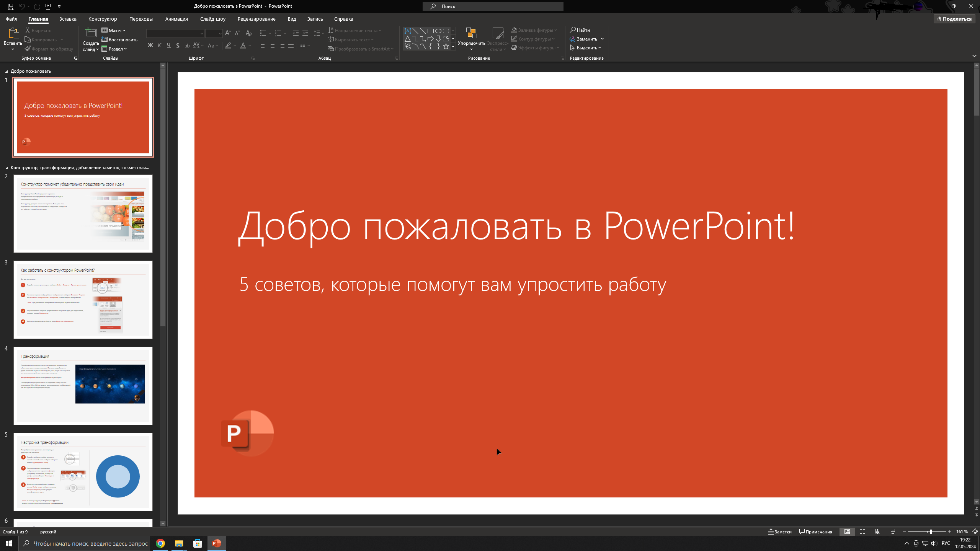This screenshot has height=551, width=980.
Task: Select the triangle shape in gallery
Action: click(408, 39)
